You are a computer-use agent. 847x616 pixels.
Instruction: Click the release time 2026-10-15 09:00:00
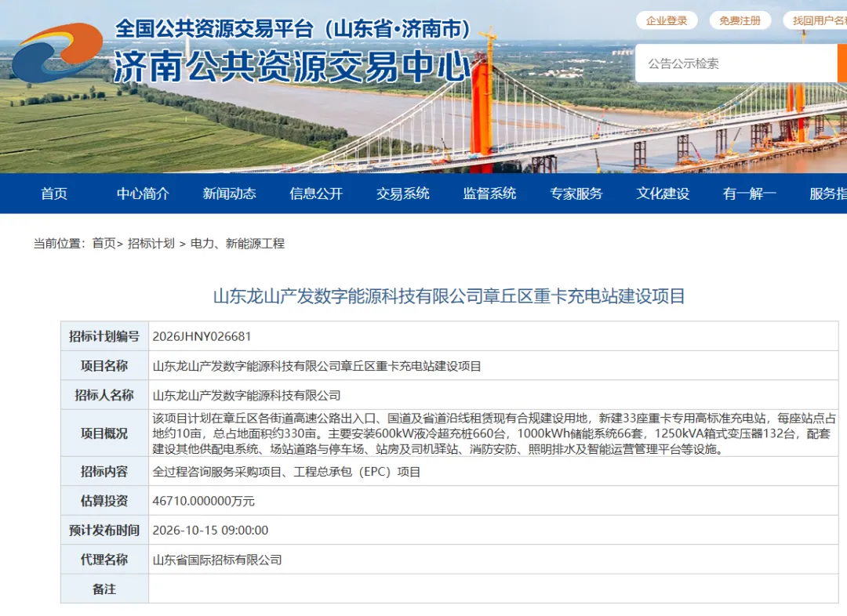(x=210, y=530)
